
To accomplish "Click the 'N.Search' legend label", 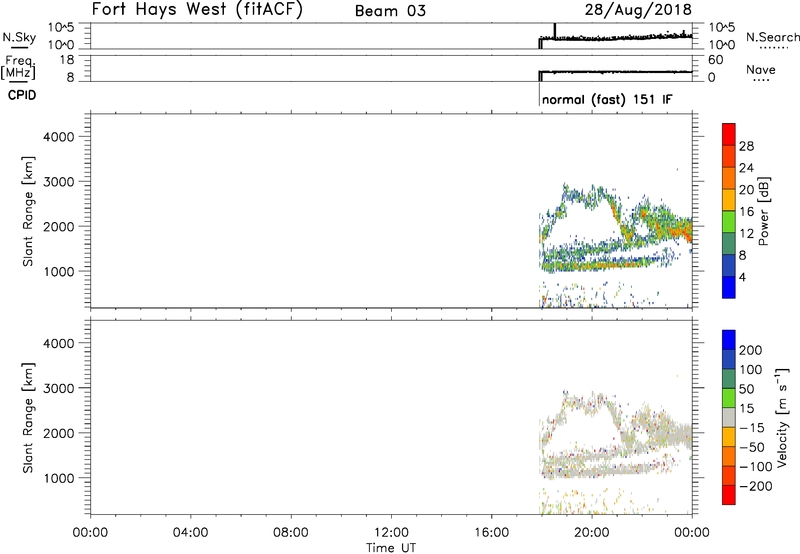I will [772, 37].
